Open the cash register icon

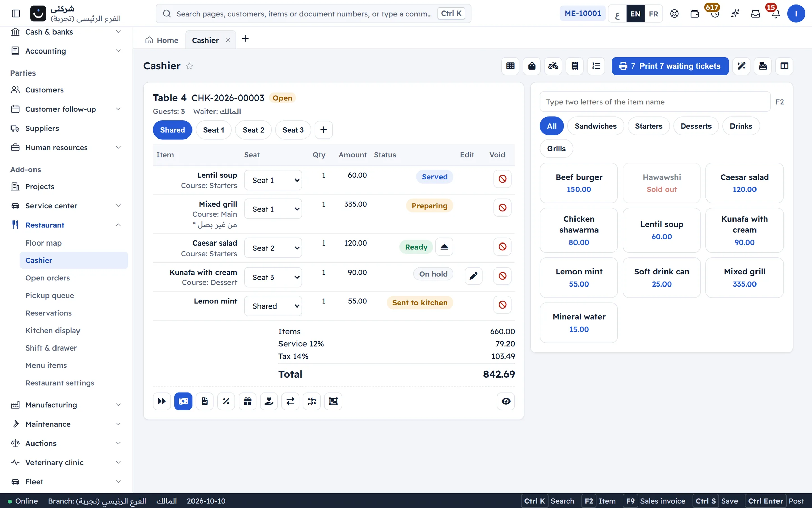[x=763, y=66]
